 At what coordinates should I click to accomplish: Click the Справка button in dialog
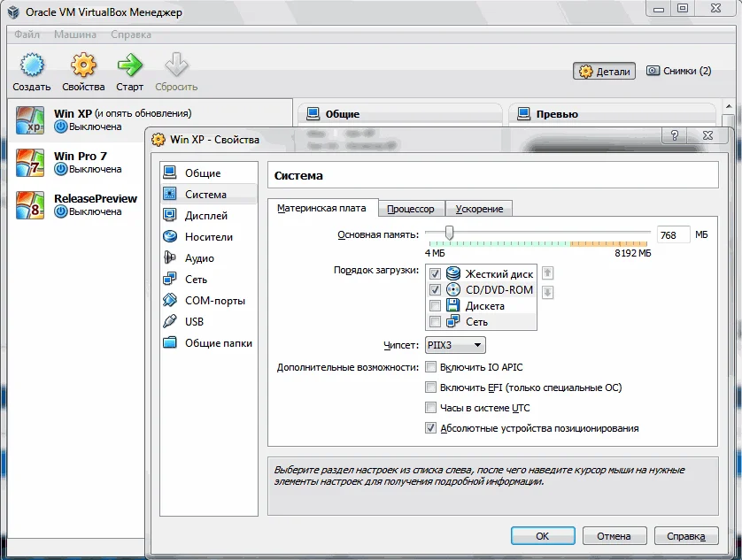pos(686,536)
